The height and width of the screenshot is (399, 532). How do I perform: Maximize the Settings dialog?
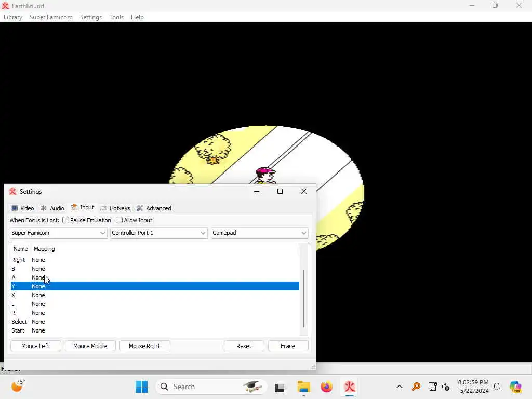tap(280, 191)
